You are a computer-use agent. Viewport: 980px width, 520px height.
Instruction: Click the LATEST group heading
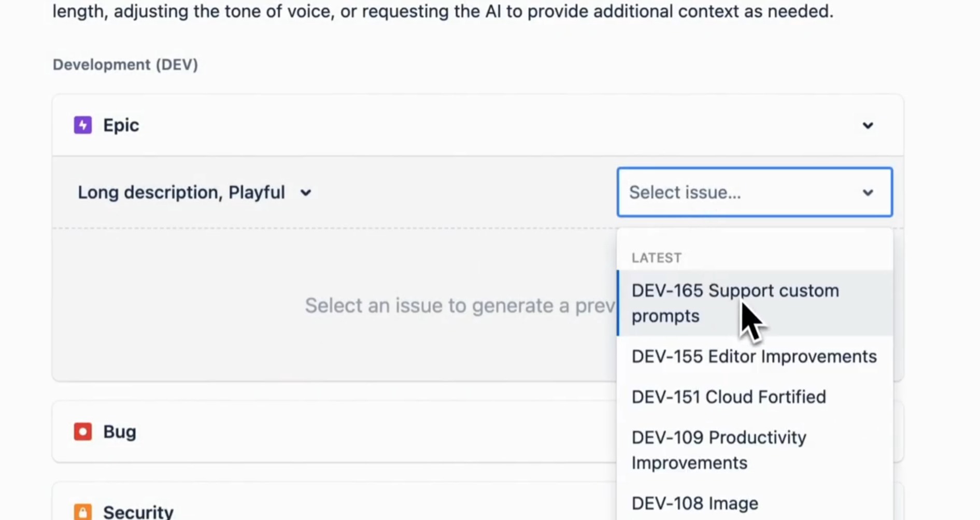pyautogui.click(x=656, y=258)
